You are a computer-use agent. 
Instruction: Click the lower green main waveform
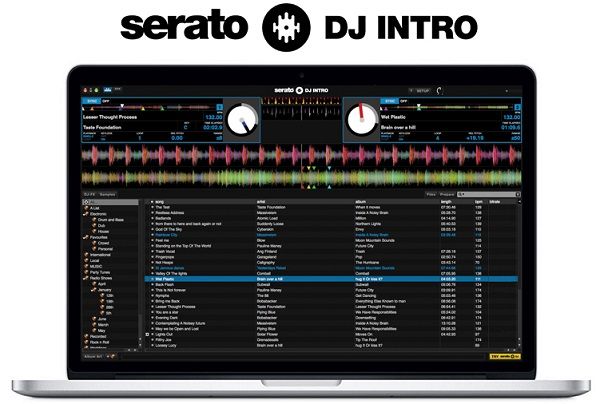(301, 178)
